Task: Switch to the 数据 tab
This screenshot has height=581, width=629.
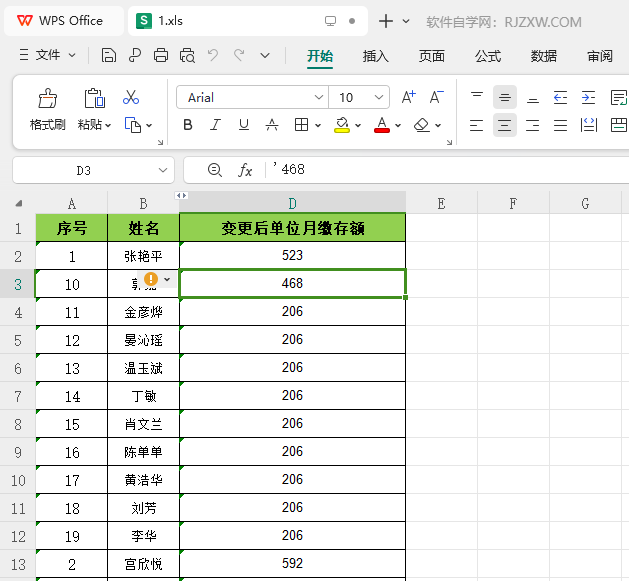Action: coord(544,56)
